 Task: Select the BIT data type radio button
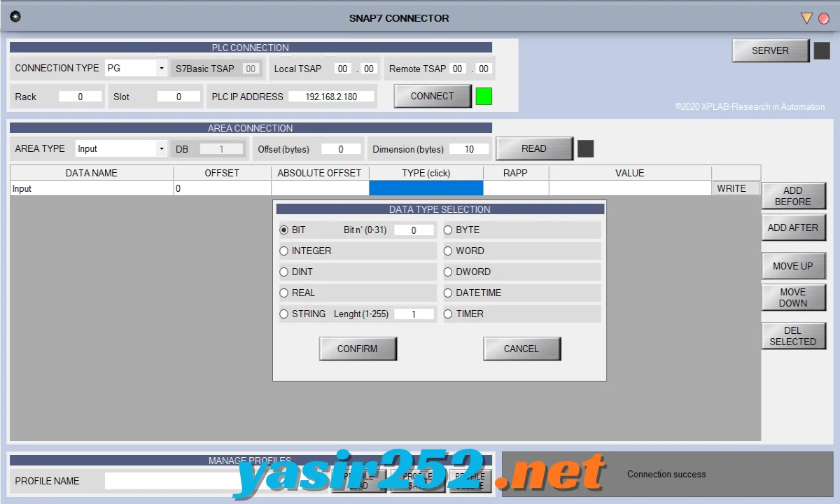(x=284, y=230)
